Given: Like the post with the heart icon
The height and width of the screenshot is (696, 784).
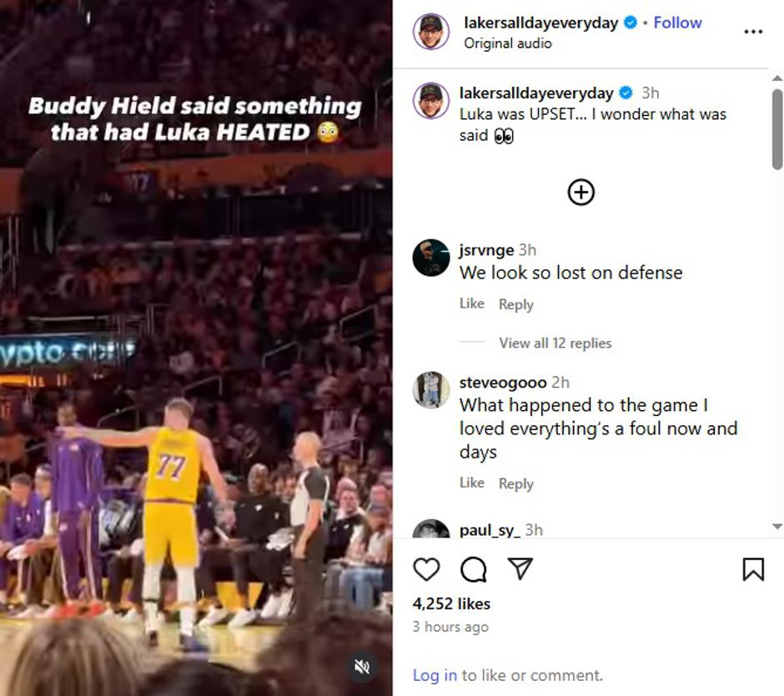Looking at the screenshot, I should 426,569.
